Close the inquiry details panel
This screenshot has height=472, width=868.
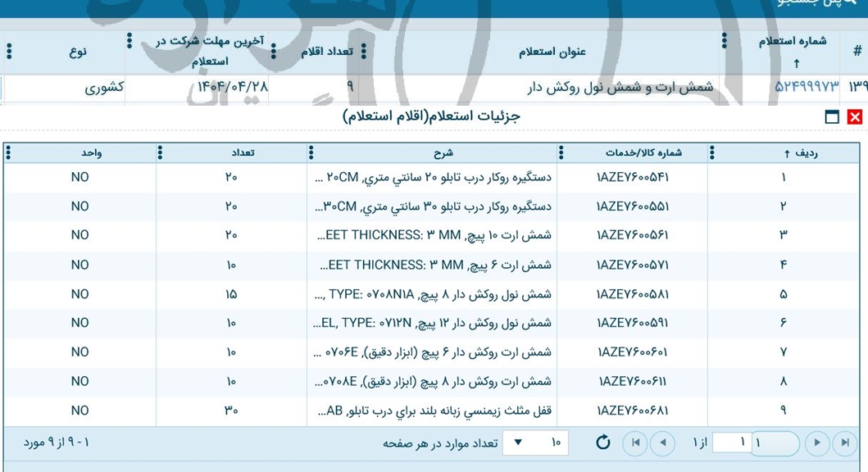point(855,116)
